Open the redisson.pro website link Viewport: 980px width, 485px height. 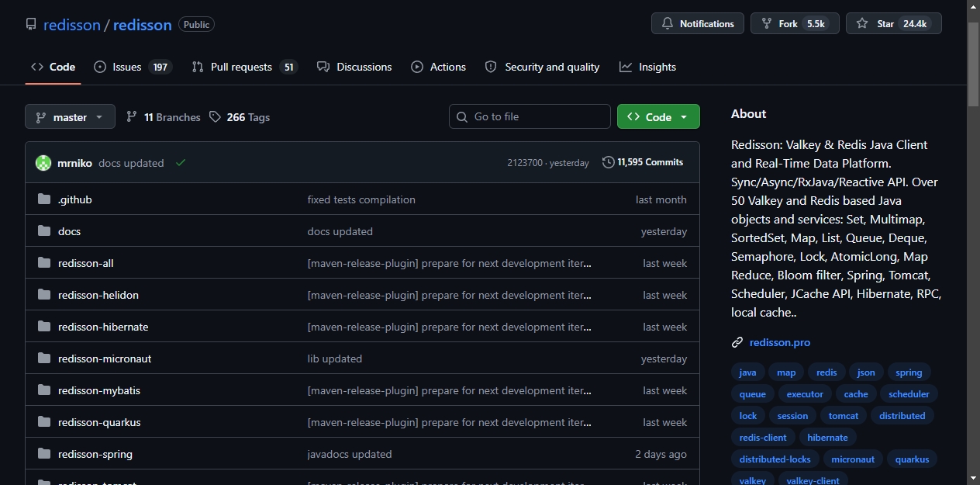[x=780, y=342]
